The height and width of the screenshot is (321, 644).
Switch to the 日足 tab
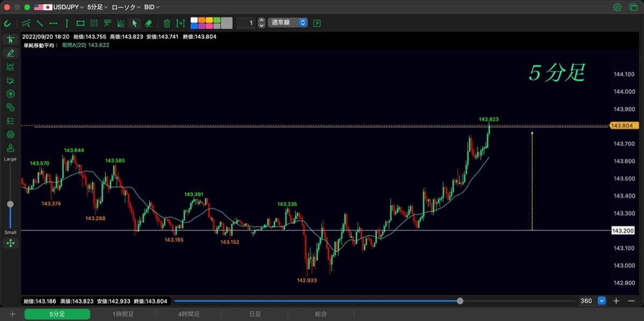point(255,314)
